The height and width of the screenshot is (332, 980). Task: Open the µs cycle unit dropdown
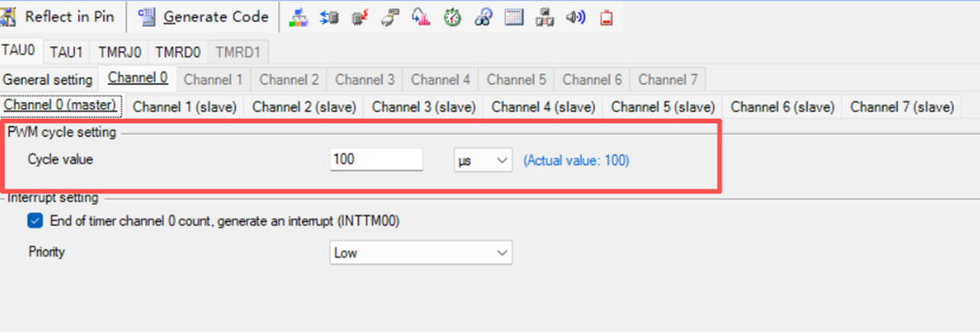482,160
